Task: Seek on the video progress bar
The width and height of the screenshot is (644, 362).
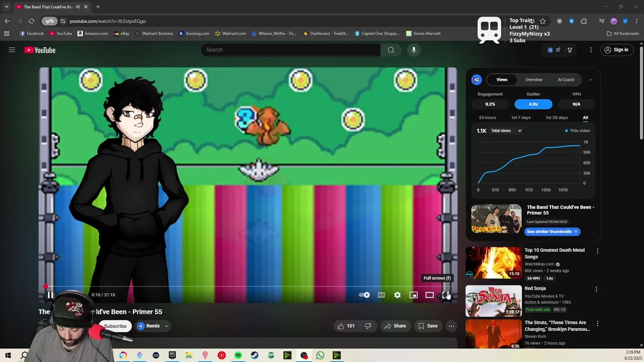Action: [x=248, y=287]
